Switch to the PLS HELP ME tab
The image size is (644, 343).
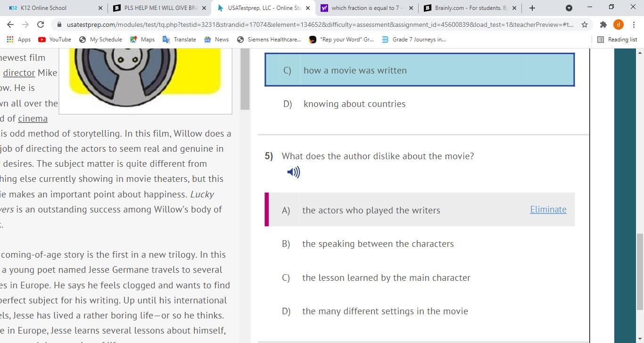pos(159,8)
